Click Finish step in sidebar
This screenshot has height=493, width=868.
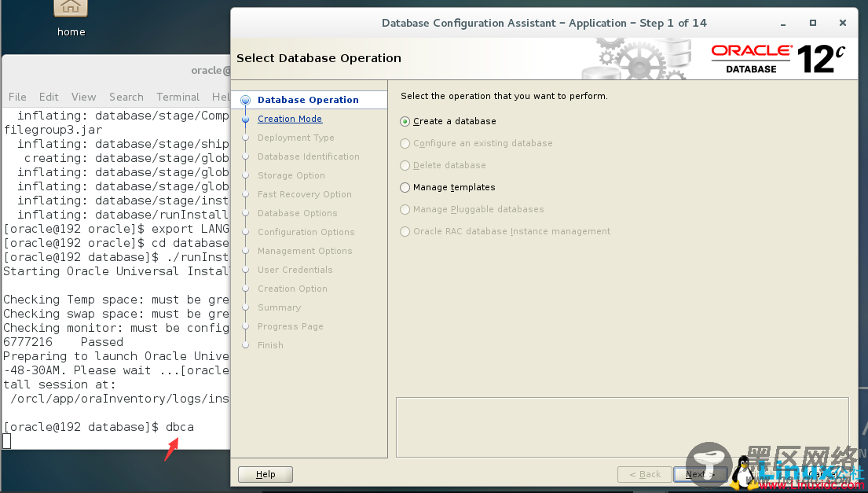coord(270,345)
